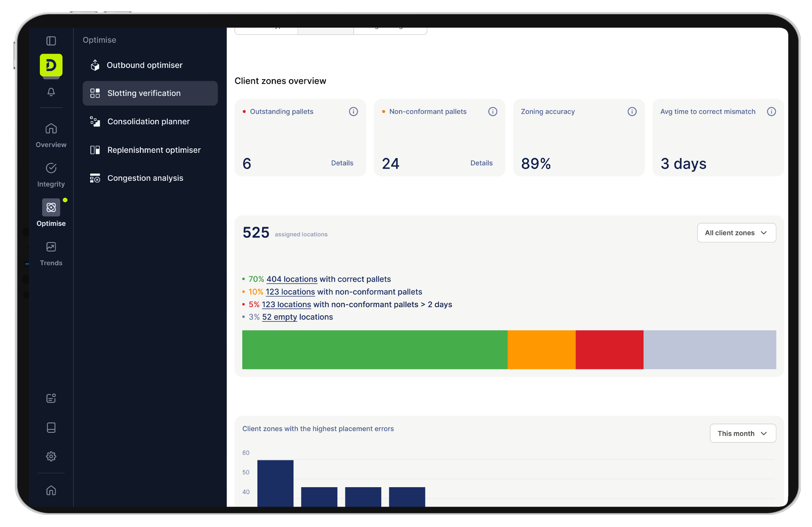Open Details for Outstanding pallets

pyautogui.click(x=342, y=163)
